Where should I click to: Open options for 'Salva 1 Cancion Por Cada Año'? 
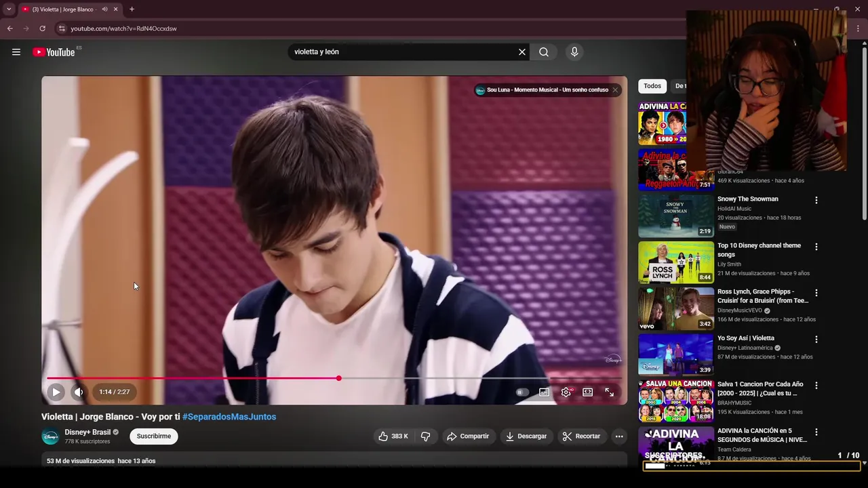coord(816,386)
